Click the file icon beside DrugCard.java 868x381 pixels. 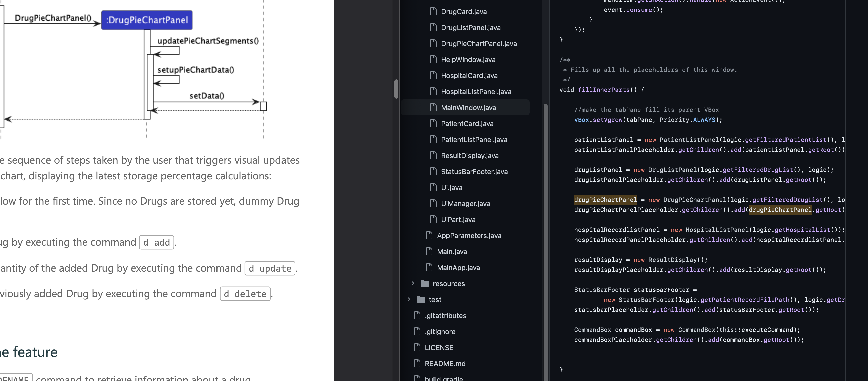click(x=433, y=12)
